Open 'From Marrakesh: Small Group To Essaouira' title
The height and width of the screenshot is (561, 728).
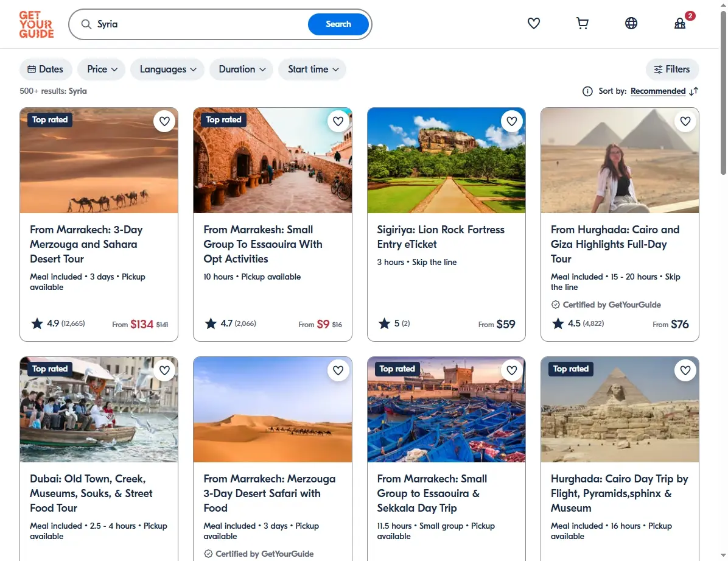click(263, 244)
